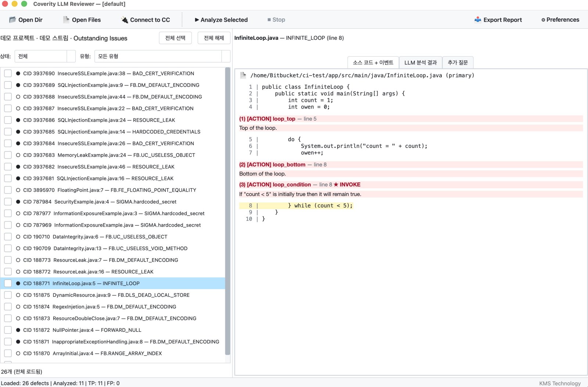Click hollow status circle of CID 151870
588x387 pixels.
coord(18,354)
